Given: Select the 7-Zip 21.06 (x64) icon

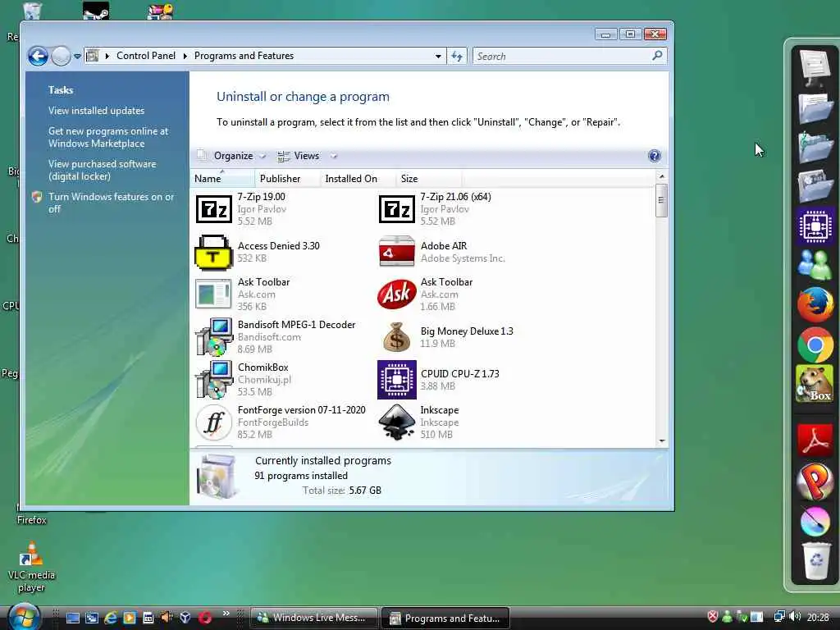Looking at the screenshot, I should point(396,209).
